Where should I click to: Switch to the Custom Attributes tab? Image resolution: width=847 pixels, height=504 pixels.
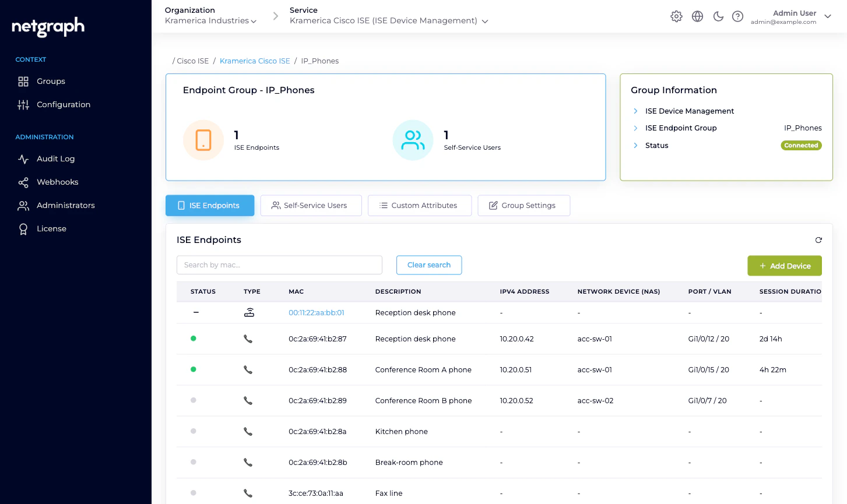pyautogui.click(x=419, y=205)
